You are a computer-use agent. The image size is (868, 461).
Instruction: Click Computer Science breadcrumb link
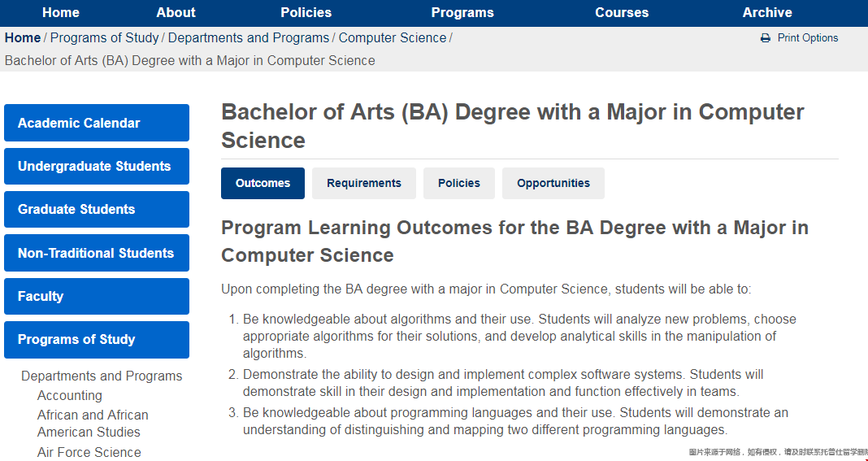pos(392,38)
